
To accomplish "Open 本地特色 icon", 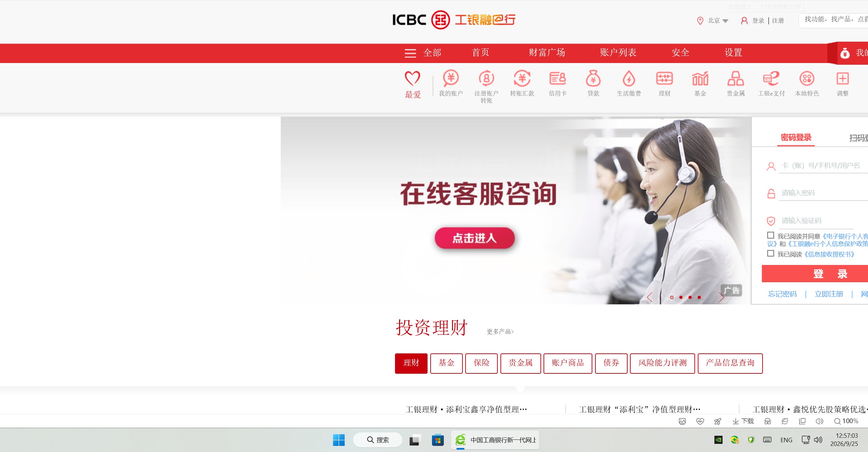I will point(807,79).
